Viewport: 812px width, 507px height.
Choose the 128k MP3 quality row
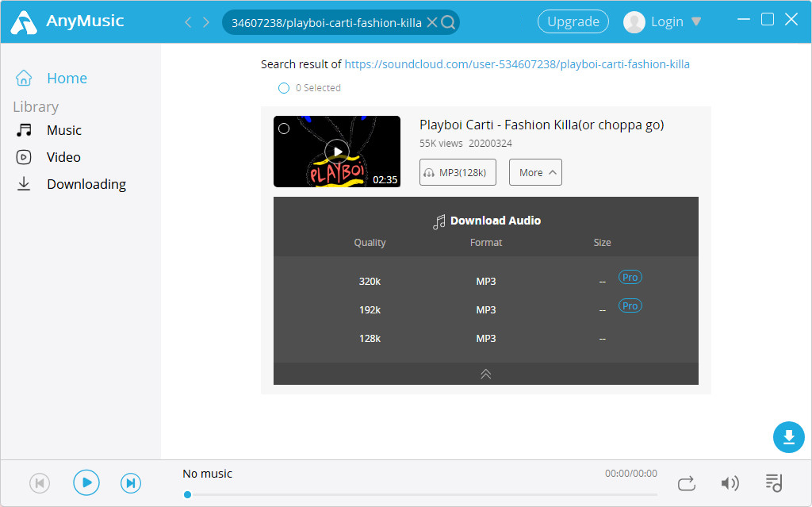coord(486,338)
